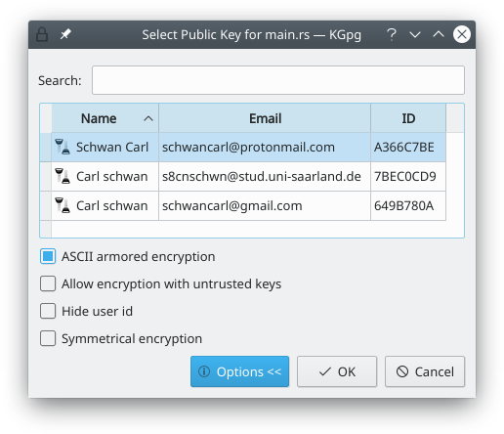The width and height of the screenshot is (504, 434).
Task: Open the question mark help button
Action: (x=392, y=34)
